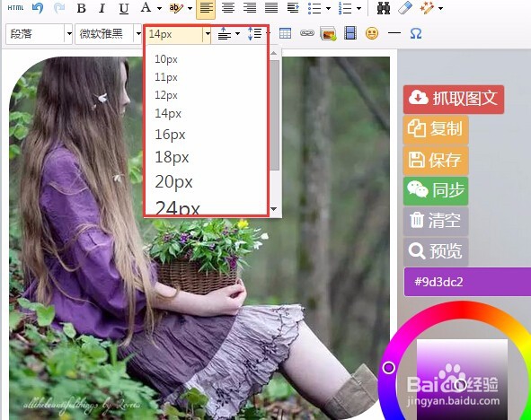
Task: Insert a horizontal rule
Action: tap(394, 33)
